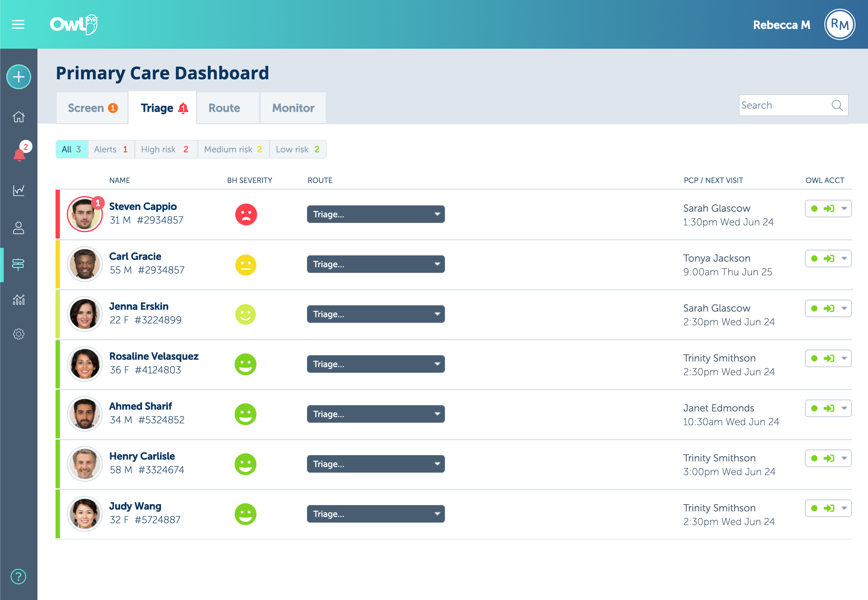Click login arrow icon for Steven Cappio

pyautogui.click(x=829, y=209)
